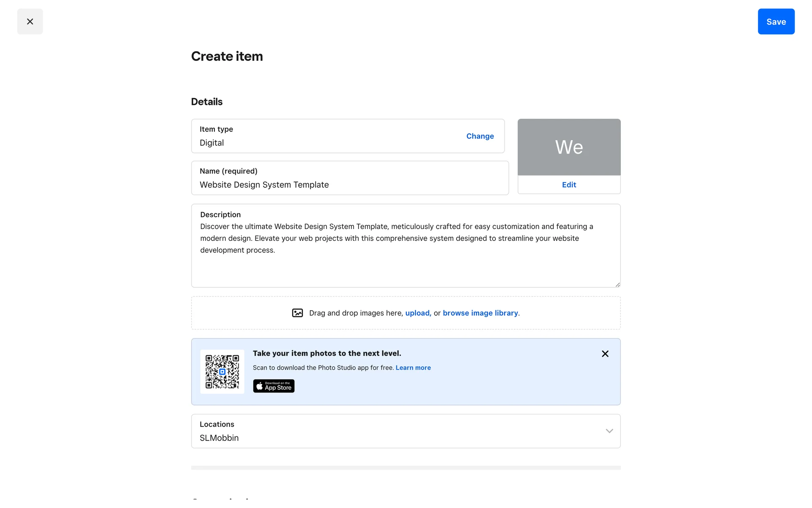Open browse image library link

click(480, 313)
